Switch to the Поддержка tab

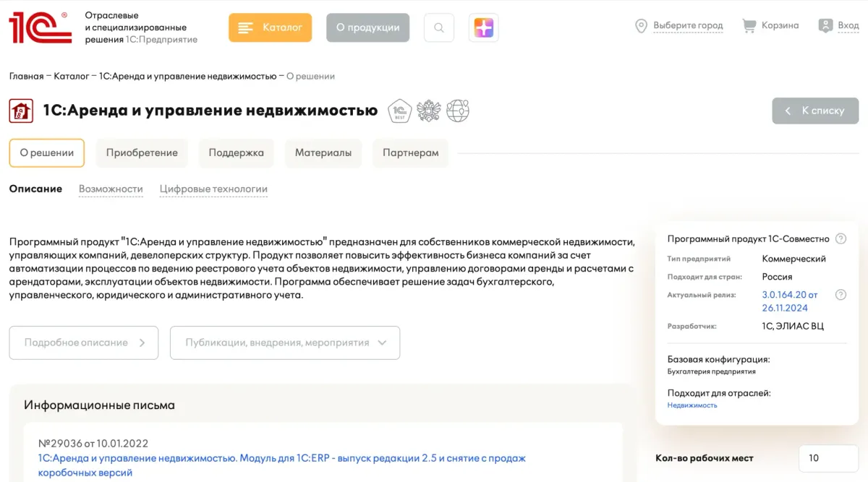pyautogui.click(x=236, y=153)
